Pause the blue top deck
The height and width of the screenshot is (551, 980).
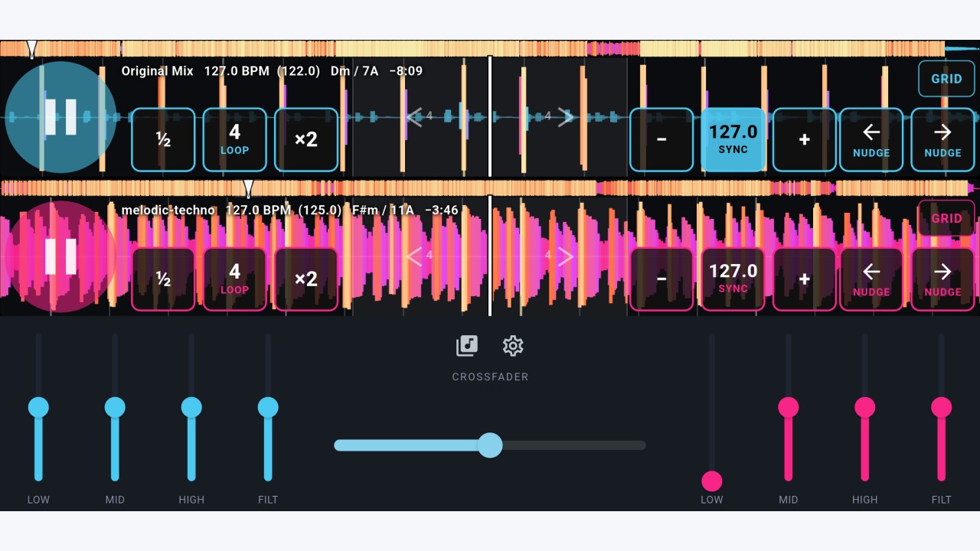tap(60, 117)
